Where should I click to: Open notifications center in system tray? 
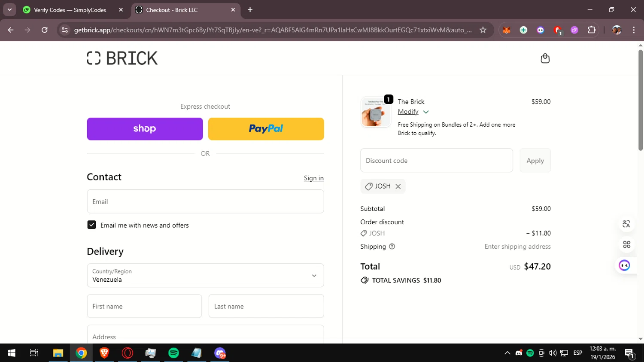click(x=629, y=353)
